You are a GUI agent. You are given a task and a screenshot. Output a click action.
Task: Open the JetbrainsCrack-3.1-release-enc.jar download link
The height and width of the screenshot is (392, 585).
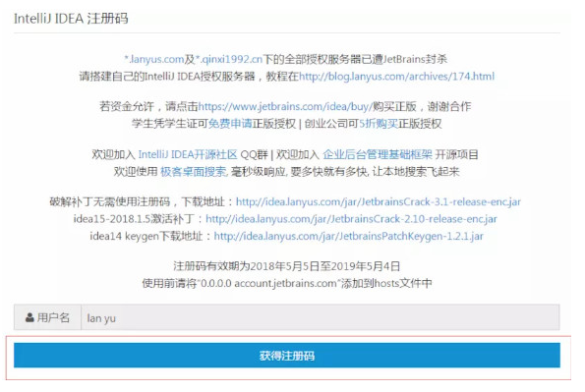pyautogui.click(x=379, y=201)
